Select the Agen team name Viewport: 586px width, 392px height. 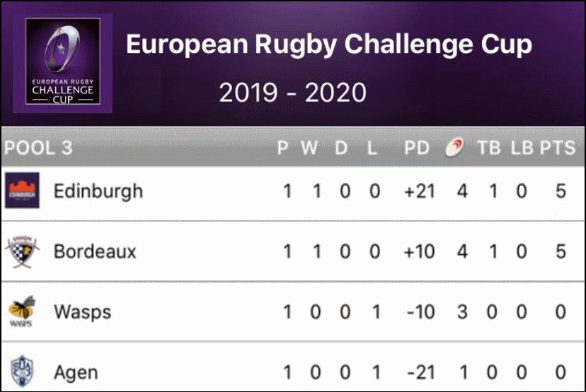76,373
